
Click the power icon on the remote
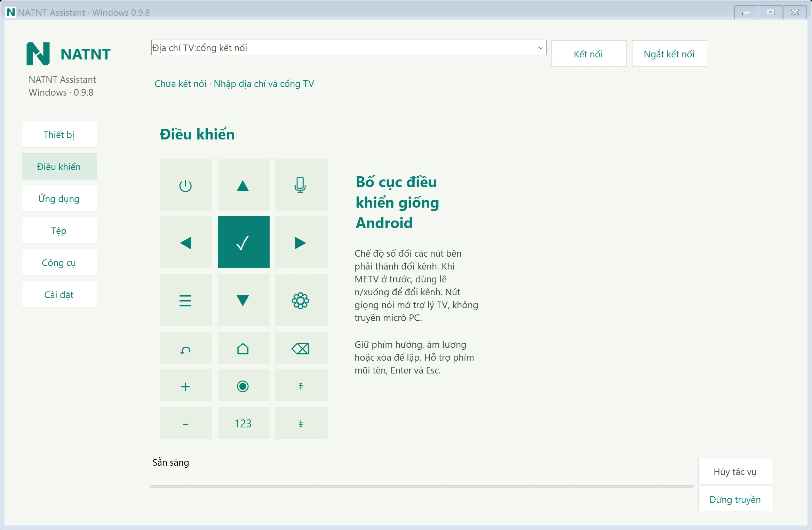pos(186,185)
